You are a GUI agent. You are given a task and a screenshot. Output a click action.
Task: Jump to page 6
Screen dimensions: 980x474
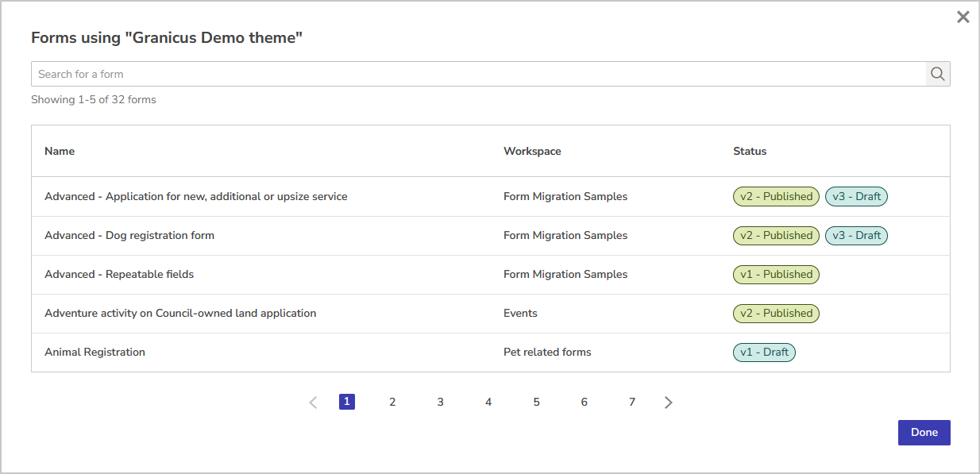585,402
